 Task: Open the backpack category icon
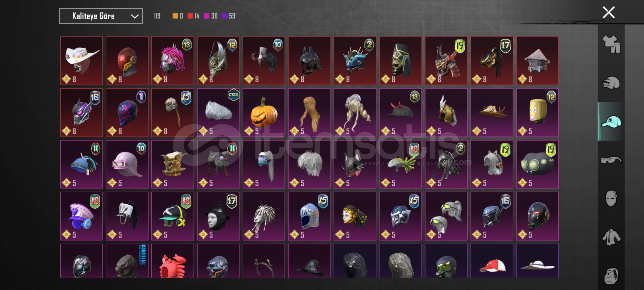point(611,276)
